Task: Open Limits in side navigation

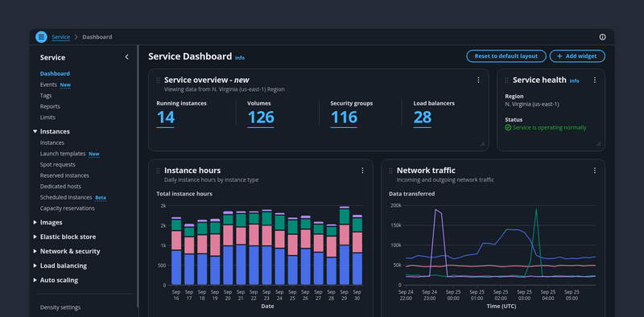Action: (47, 117)
